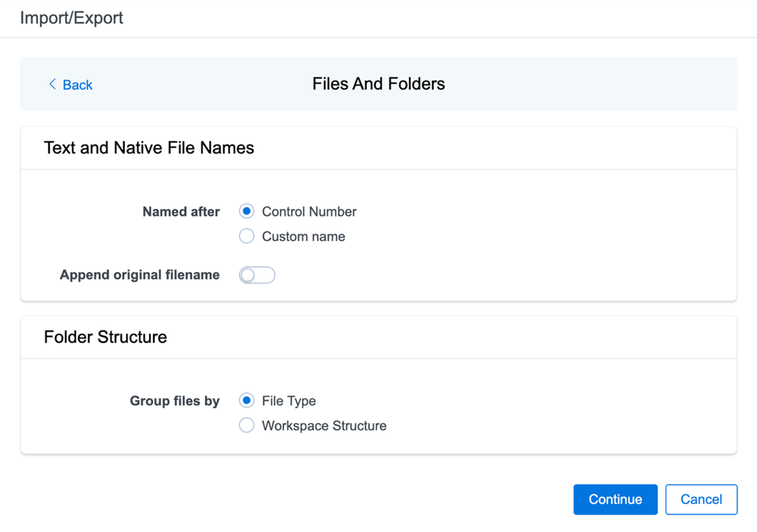757x532 pixels.
Task: Click the Cancel button
Action: (x=701, y=499)
